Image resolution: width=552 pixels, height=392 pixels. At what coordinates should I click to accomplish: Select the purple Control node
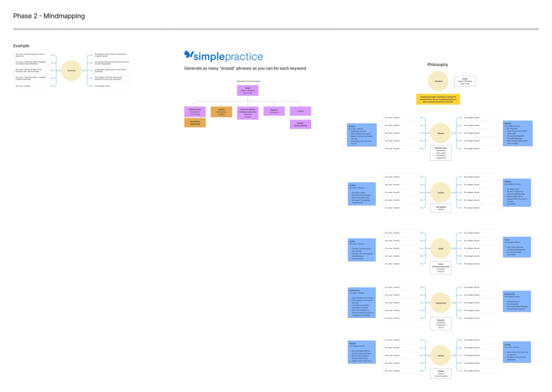pyautogui.click(x=301, y=111)
